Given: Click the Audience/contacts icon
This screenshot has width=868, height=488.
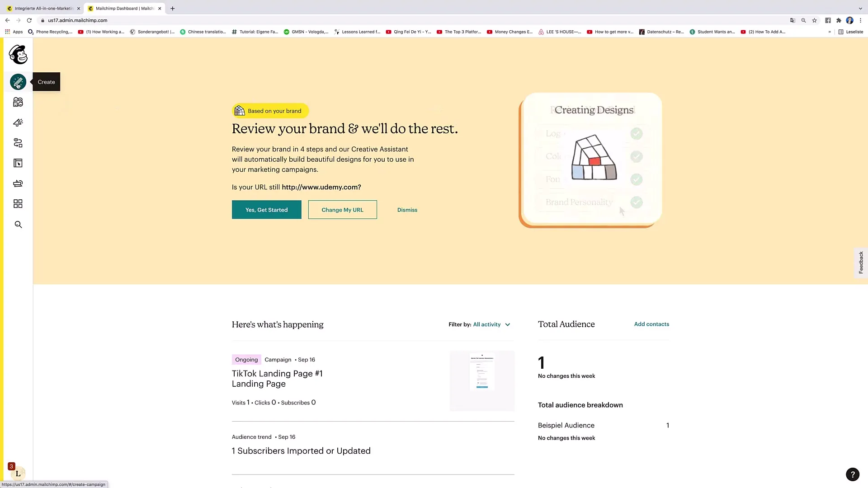Looking at the screenshot, I should pos(18,102).
